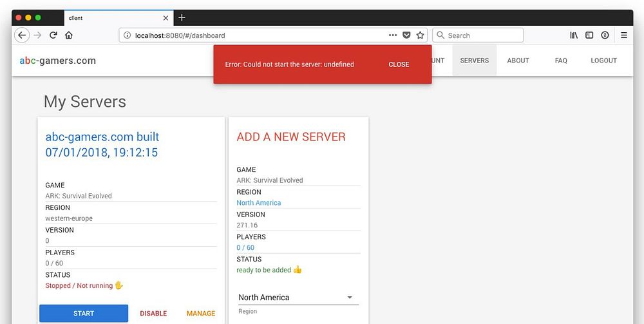Toggle the sidebar view icon
Screen dimensions: 644x324
pyautogui.click(x=589, y=35)
